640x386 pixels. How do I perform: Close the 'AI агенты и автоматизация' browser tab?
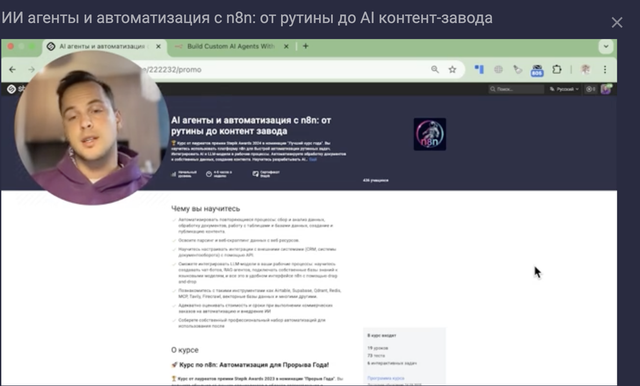click(x=158, y=47)
